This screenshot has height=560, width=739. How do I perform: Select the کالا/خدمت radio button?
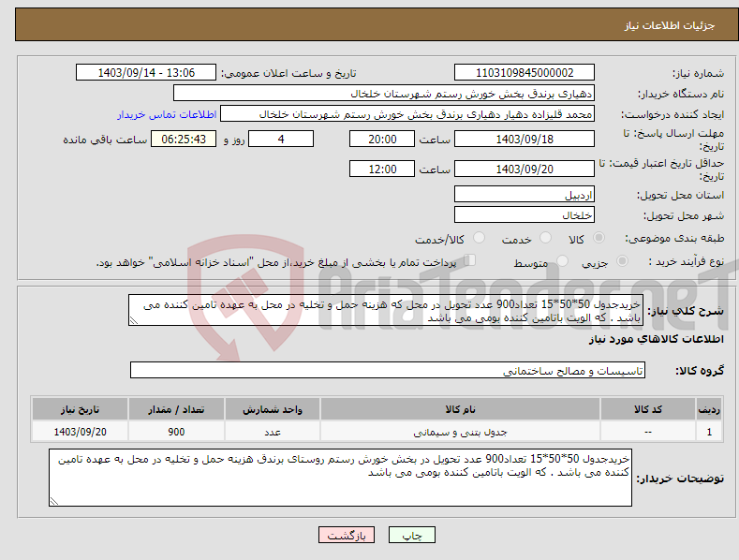[479, 238]
